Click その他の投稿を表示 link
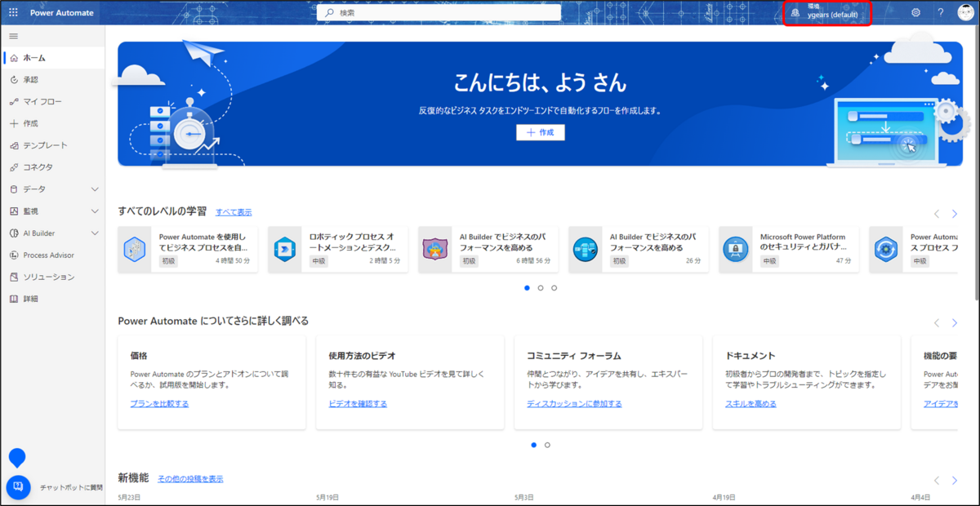 [x=190, y=479]
